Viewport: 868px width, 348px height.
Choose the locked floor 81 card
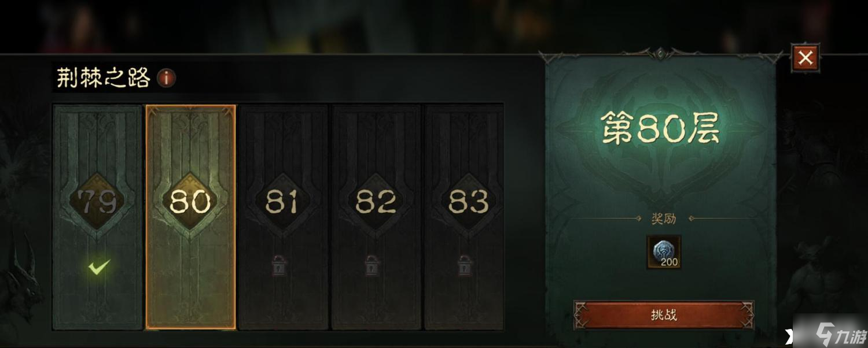pyautogui.click(x=283, y=217)
